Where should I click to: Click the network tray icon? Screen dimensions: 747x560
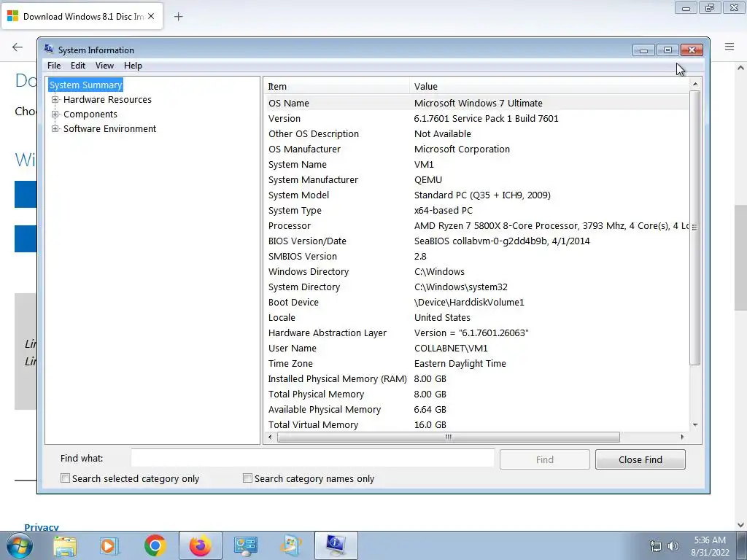click(x=656, y=546)
